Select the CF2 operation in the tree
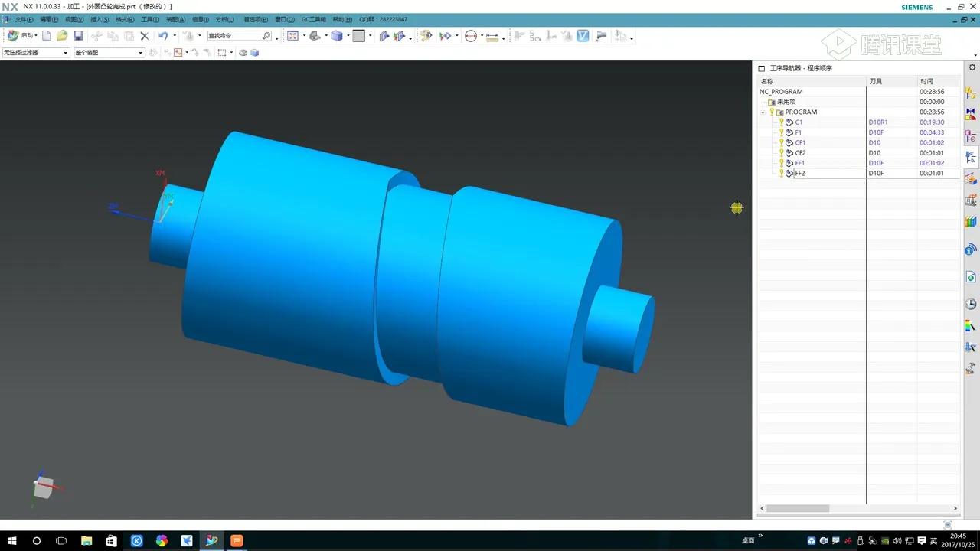The width and height of the screenshot is (980, 551). (800, 153)
